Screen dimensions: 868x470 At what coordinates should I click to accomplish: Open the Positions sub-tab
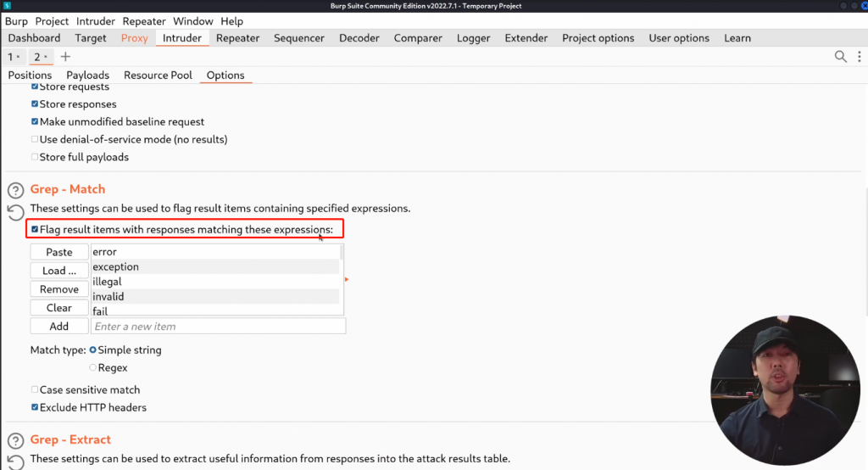coord(30,76)
